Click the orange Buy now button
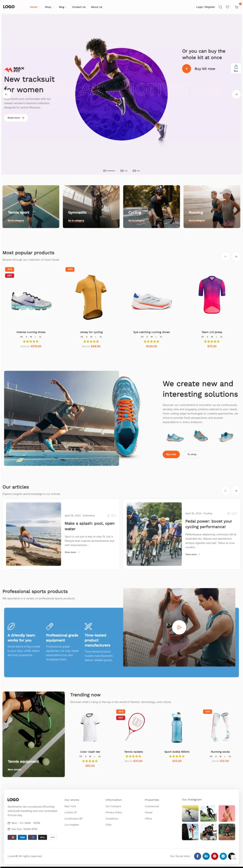This screenshot has width=243, height=868. [171, 454]
